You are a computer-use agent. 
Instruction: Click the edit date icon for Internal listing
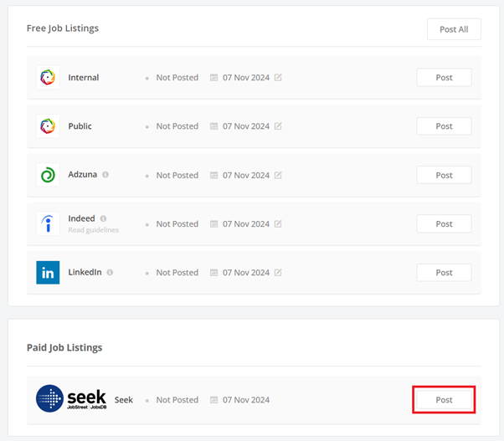tap(278, 78)
